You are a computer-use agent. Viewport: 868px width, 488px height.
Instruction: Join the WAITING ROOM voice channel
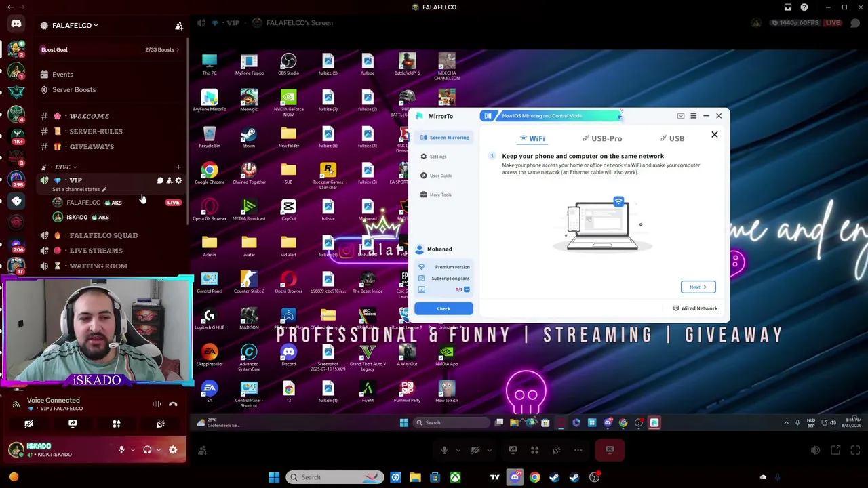click(98, 266)
